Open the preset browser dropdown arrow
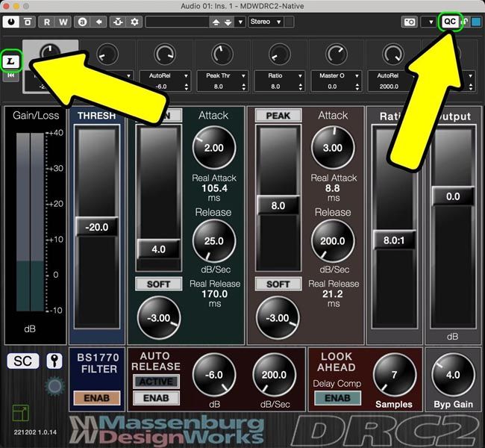Viewport: 485px width, 448px height. (x=240, y=22)
